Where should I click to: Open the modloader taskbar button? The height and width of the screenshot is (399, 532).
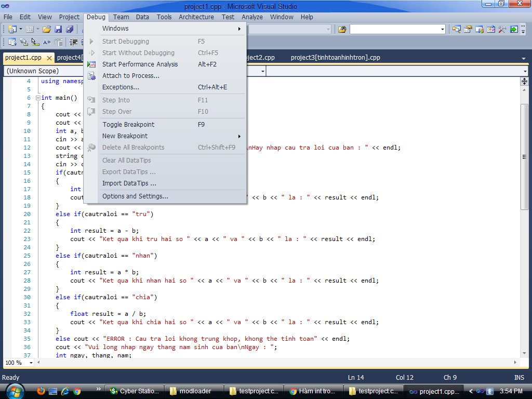[194, 391]
